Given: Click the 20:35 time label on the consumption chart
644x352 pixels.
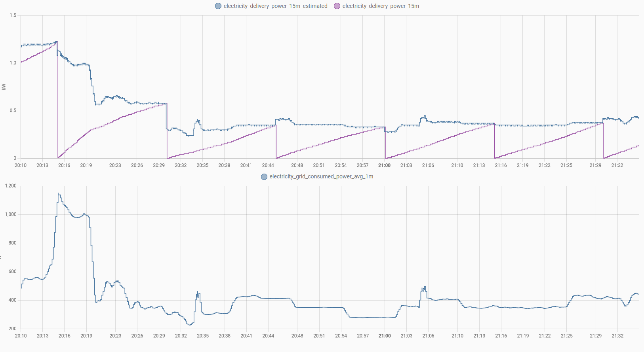Looking at the screenshot, I should (203, 336).
